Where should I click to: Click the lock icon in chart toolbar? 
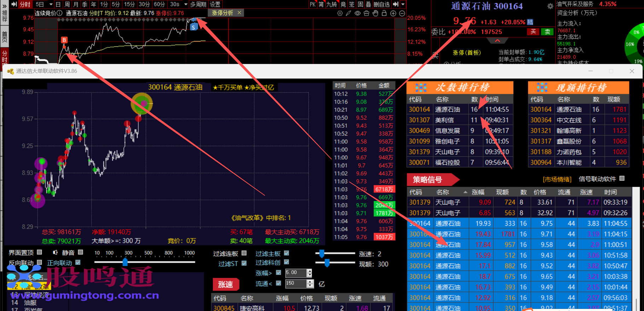coord(384,13)
